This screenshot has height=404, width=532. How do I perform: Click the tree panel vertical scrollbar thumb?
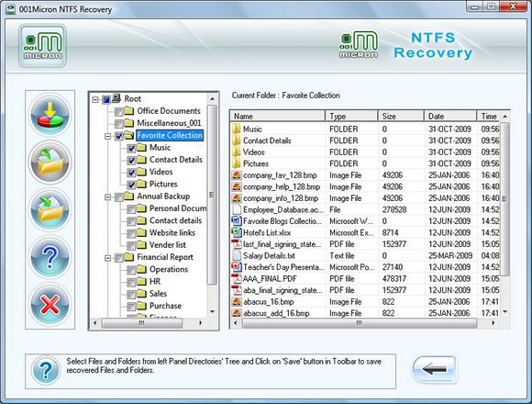(x=212, y=195)
